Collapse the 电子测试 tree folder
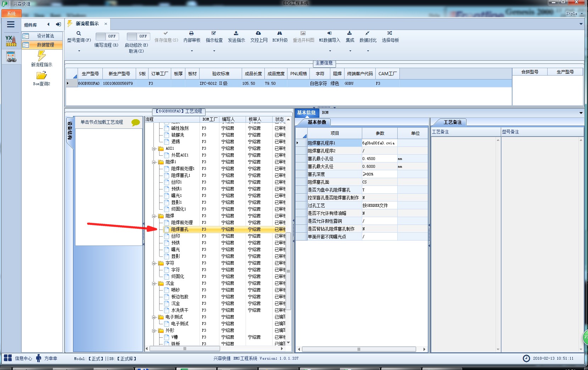The width and height of the screenshot is (588, 370). click(154, 317)
